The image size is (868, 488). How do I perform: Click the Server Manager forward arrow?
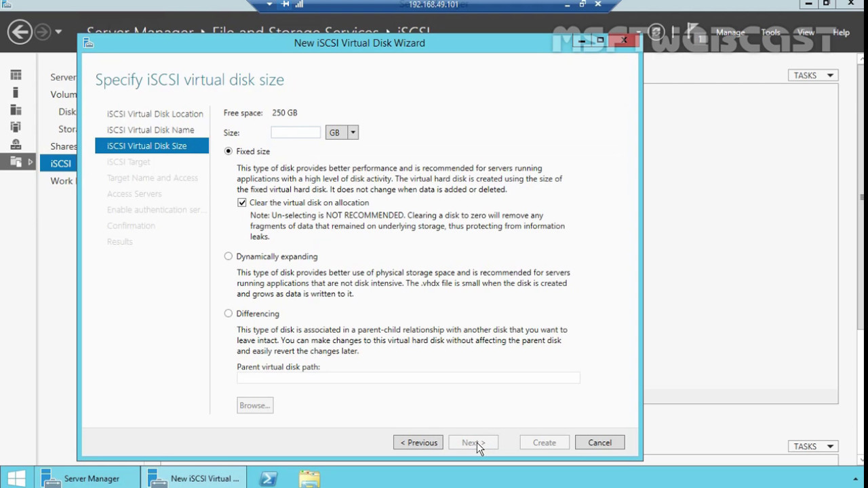[x=42, y=32]
